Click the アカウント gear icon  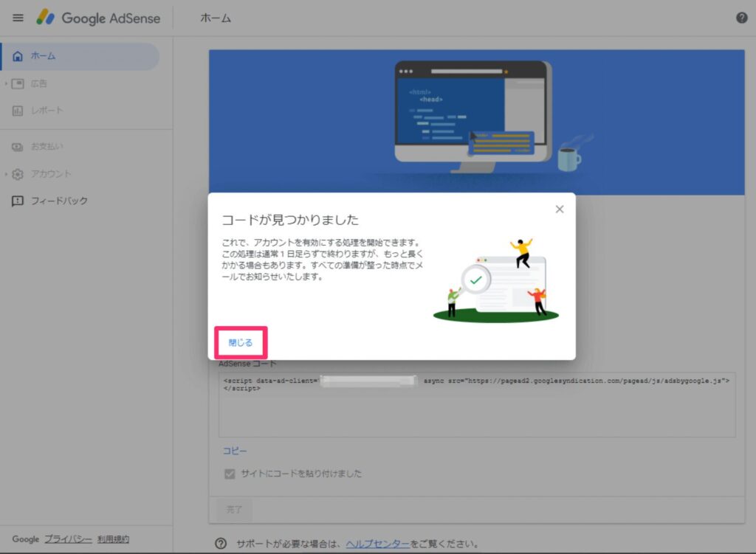pos(18,174)
